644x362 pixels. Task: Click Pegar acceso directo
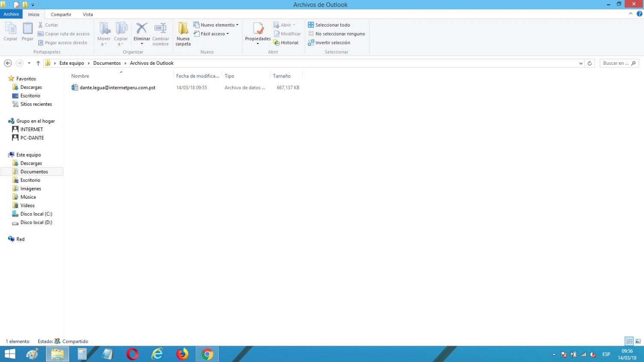(x=63, y=42)
